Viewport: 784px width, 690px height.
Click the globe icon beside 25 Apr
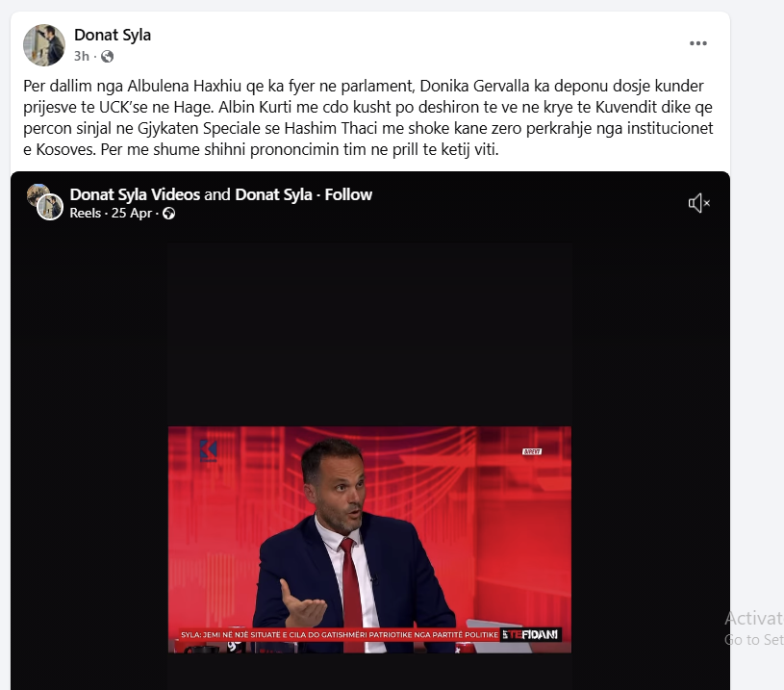click(169, 214)
